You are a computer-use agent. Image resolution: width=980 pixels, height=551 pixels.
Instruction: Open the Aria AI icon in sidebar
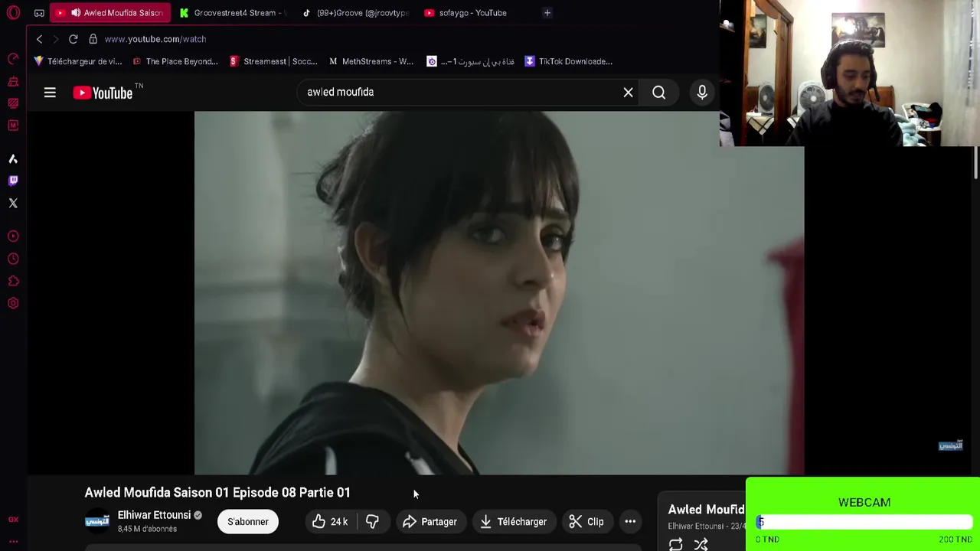pyautogui.click(x=13, y=158)
